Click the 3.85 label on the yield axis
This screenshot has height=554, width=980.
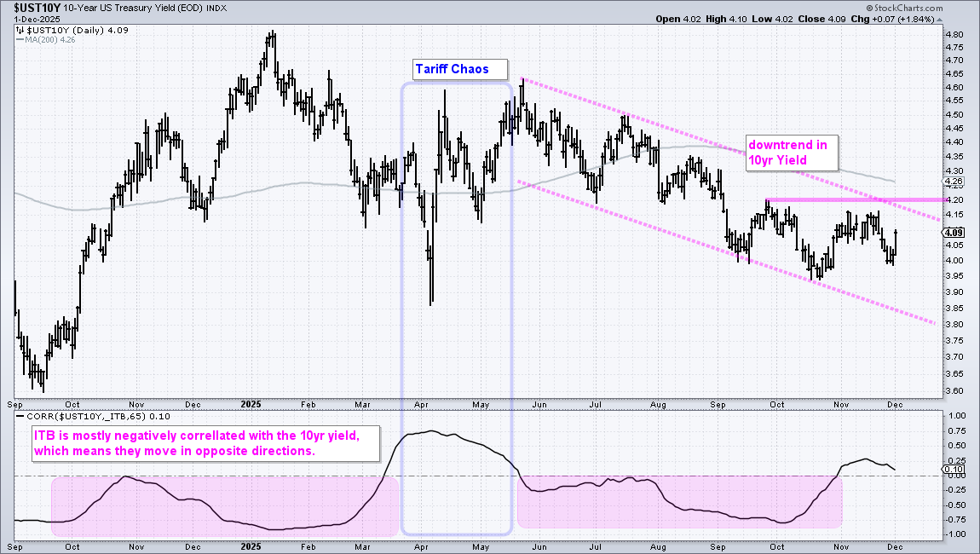tap(954, 309)
